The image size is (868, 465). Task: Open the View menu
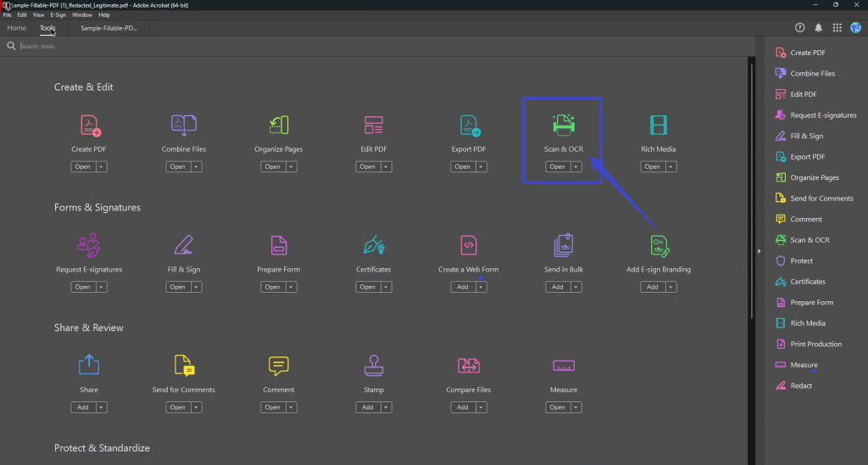tap(38, 15)
